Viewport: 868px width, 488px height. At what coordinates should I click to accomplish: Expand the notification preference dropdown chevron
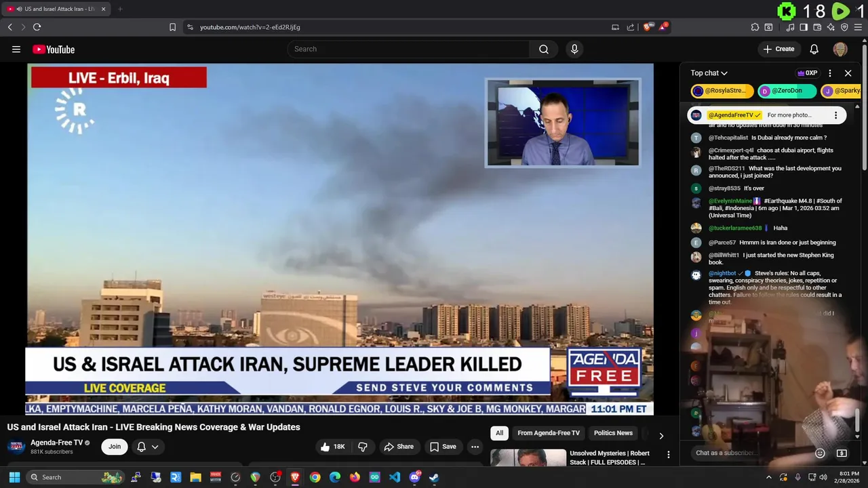155,447
